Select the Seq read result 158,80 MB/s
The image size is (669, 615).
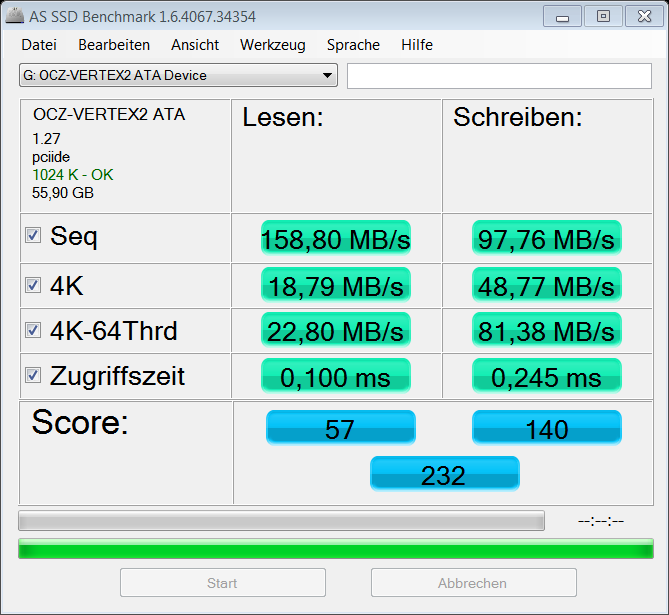pos(336,238)
